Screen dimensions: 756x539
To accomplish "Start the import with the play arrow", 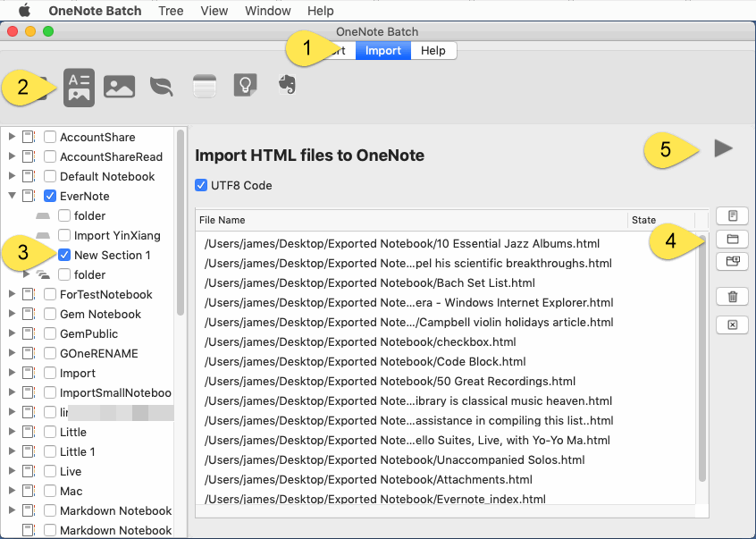I will click(723, 148).
